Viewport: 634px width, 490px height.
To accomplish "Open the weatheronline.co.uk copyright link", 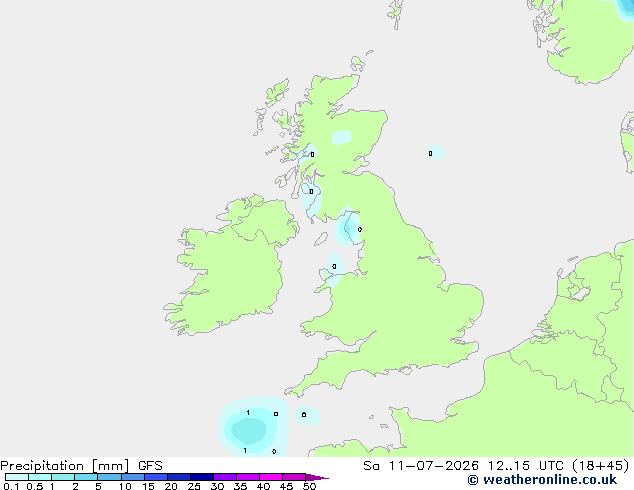I will point(542,480).
